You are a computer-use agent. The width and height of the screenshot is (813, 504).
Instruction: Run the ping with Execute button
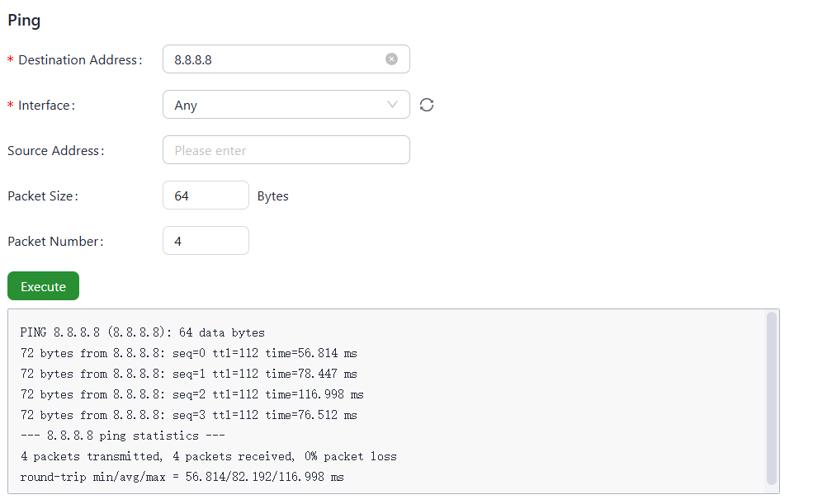(x=43, y=286)
